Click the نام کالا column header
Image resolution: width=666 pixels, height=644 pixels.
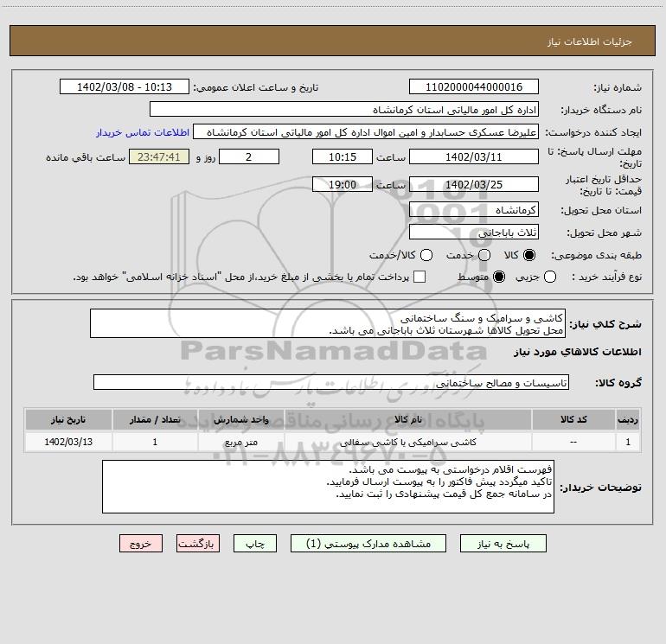[408, 420]
